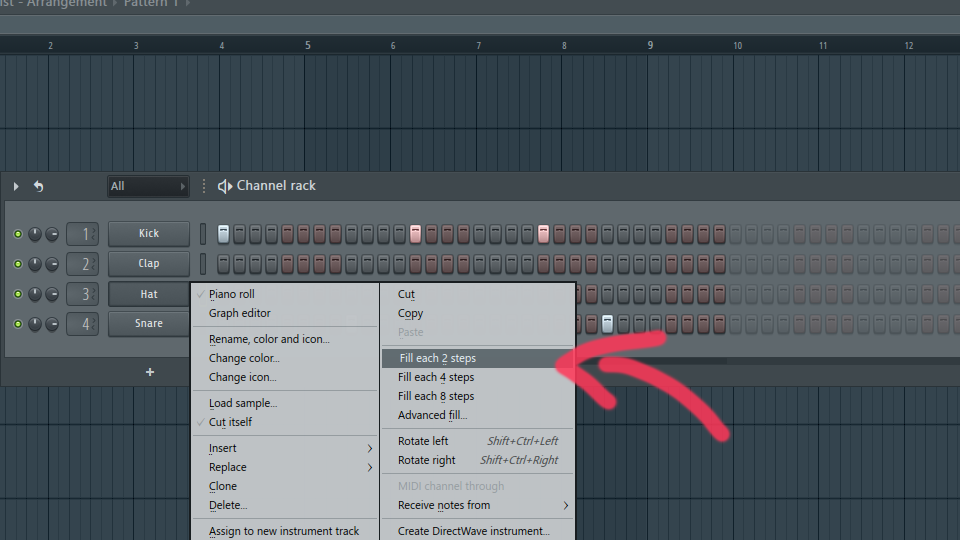Open the Snare channel button
This screenshot has height=540, width=960.
149,323
